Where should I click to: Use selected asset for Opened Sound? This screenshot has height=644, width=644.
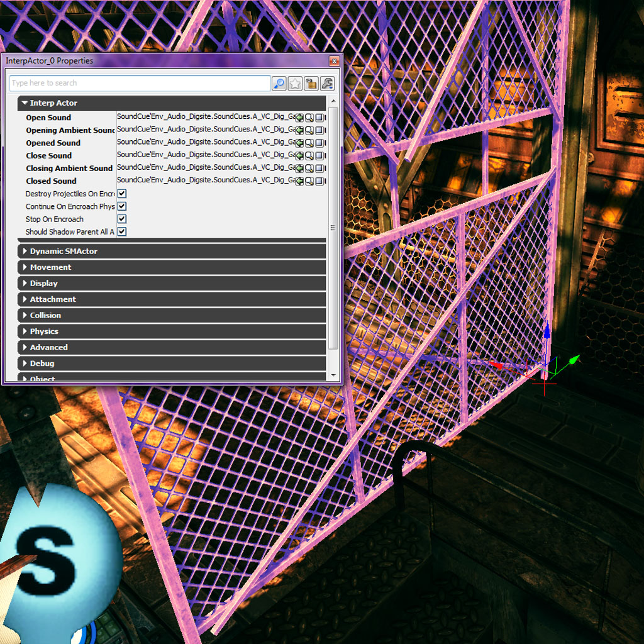tap(299, 143)
